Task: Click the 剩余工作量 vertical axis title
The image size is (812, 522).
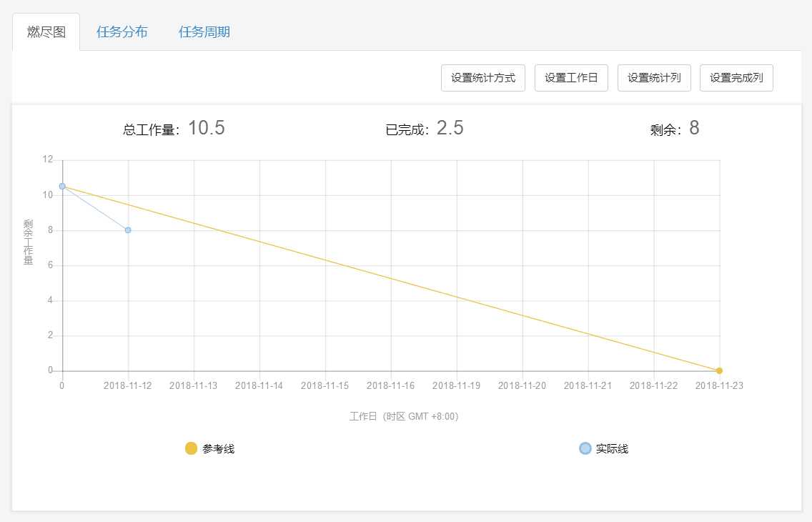Action: point(28,242)
